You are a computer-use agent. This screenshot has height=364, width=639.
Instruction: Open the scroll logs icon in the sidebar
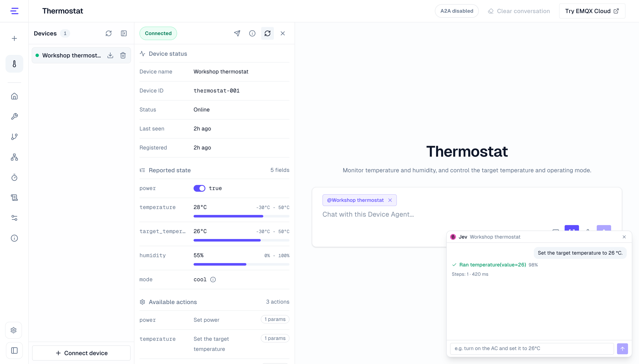(14, 197)
